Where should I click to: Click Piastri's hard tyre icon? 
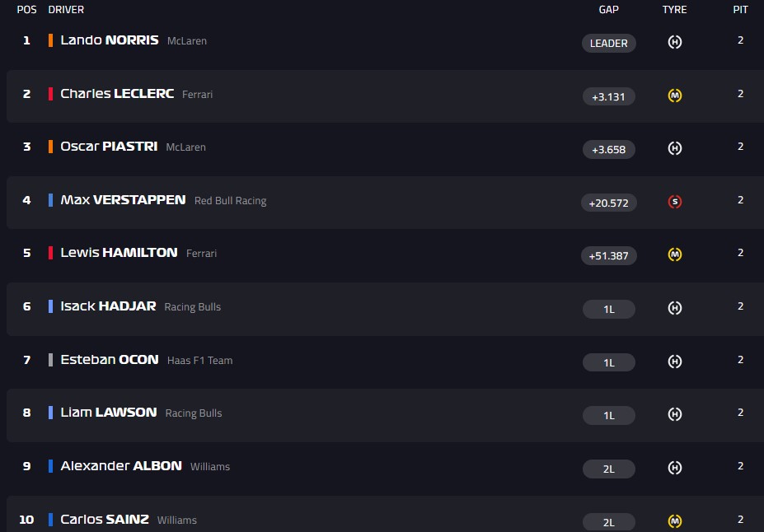(x=674, y=149)
